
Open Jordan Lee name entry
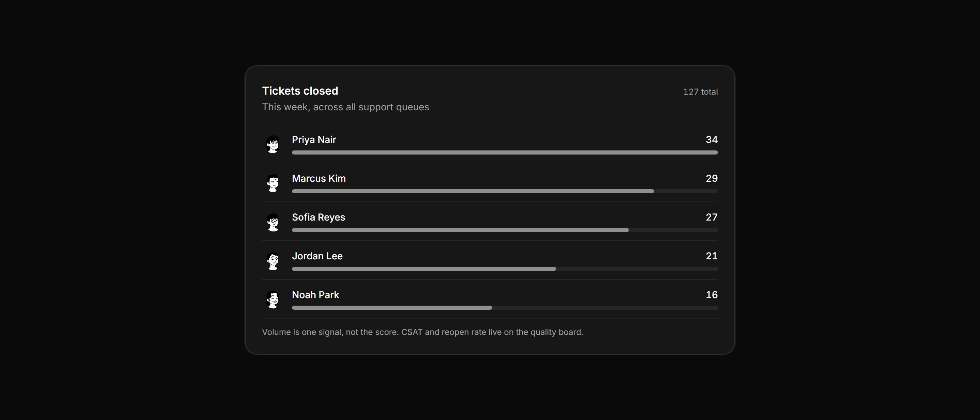pos(317,256)
